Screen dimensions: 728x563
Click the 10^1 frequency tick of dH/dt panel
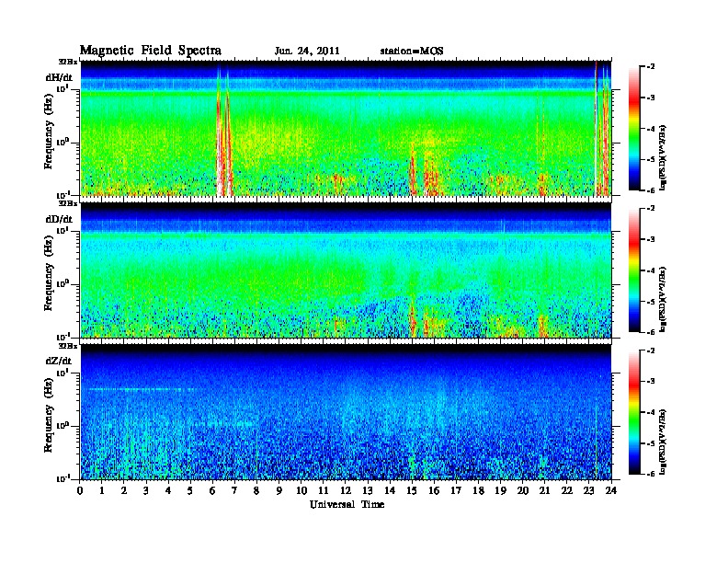(x=62, y=88)
